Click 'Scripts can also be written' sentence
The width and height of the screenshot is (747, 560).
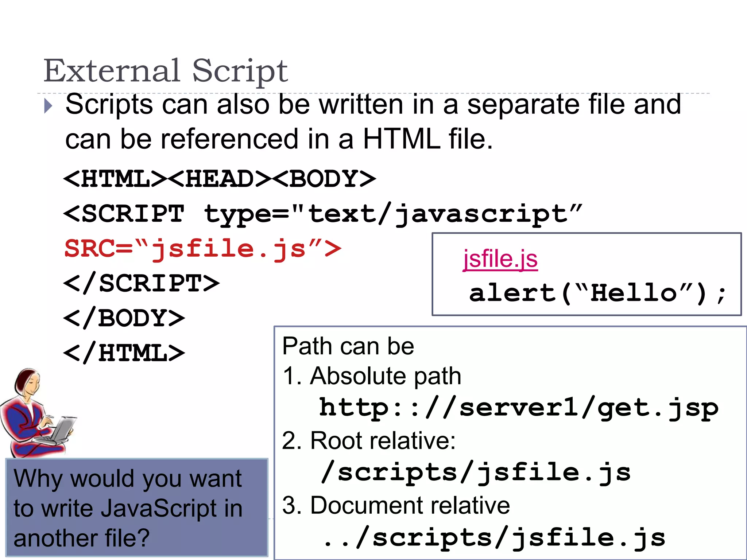click(373, 105)
